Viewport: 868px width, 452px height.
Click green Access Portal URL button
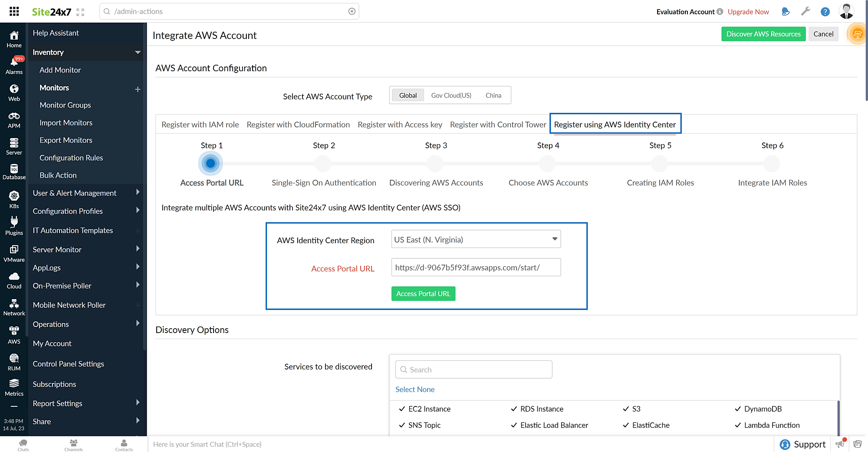click(x=423, y=294)
